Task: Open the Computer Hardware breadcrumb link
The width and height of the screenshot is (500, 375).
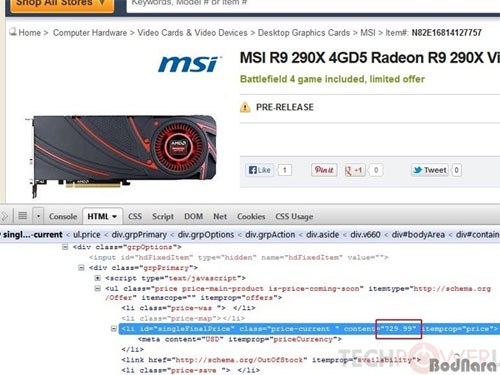Action: 90,33
